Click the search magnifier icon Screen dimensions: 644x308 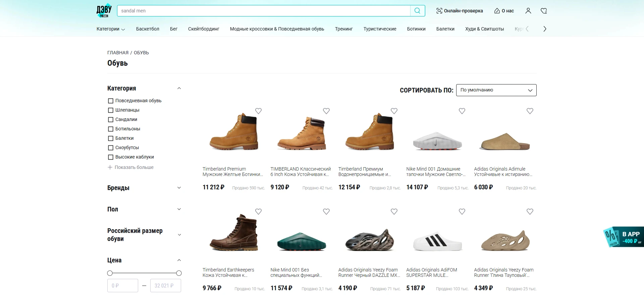pyautogui.click(x=418, y=11)
